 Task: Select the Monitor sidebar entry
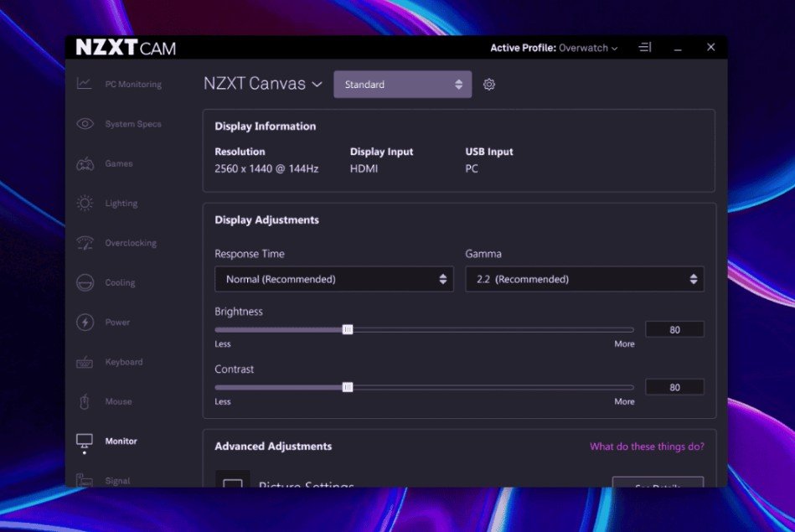pyautogui.click(x=121, y=441)
